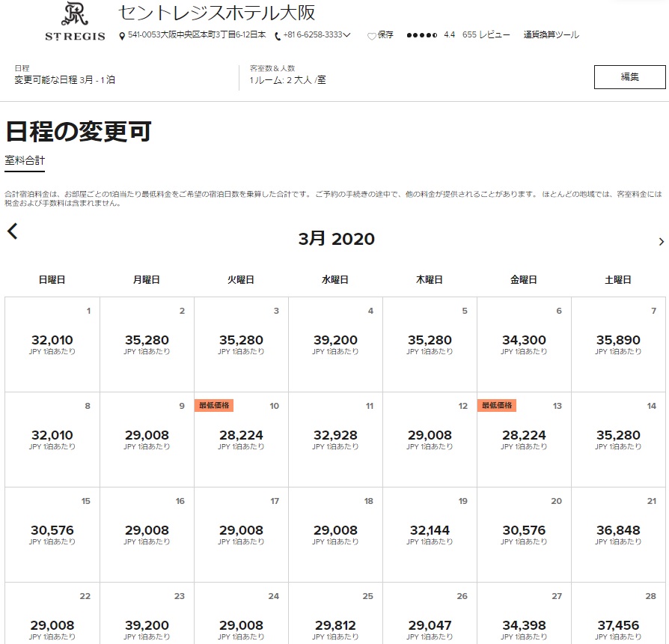This screenshot has width=669, height=644.
Task: Select March 22 date cell
Action: [x=52, y=613]
